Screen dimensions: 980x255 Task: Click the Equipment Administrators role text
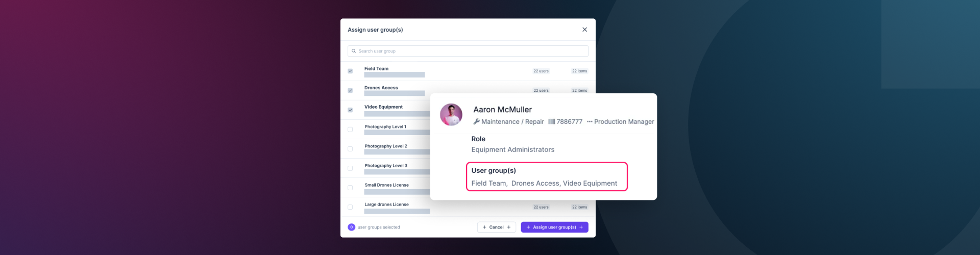[x=512, y=149]
